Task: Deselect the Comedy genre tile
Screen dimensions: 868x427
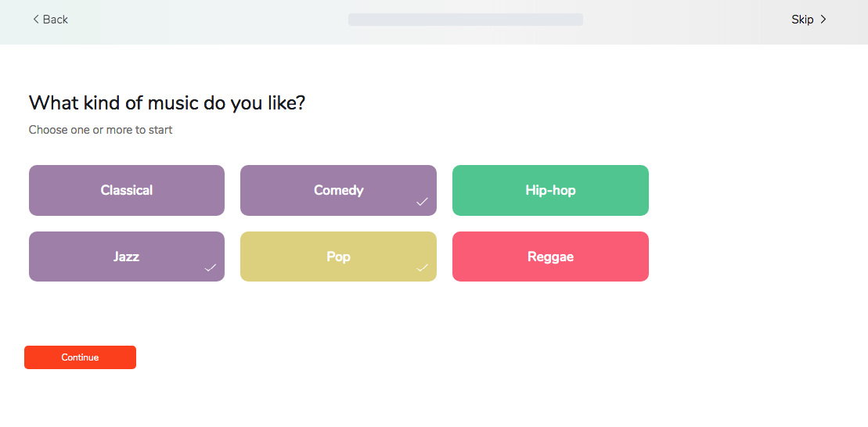Action: tap(338, 190)
